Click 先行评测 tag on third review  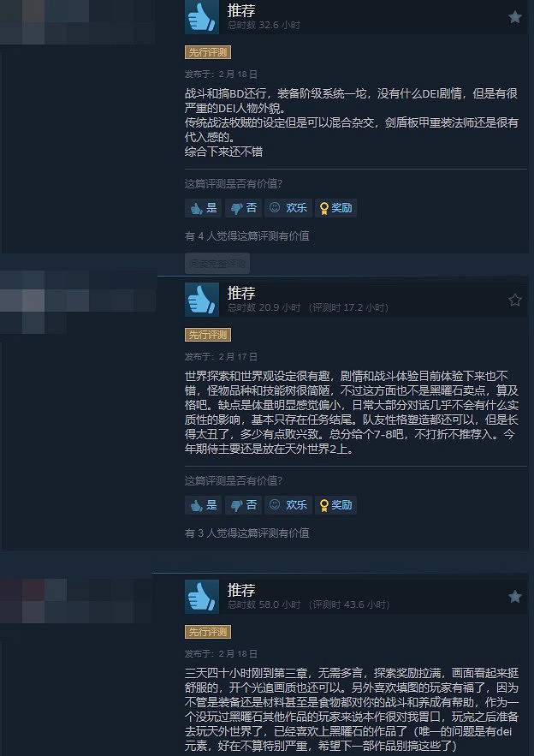click(208, 632)
